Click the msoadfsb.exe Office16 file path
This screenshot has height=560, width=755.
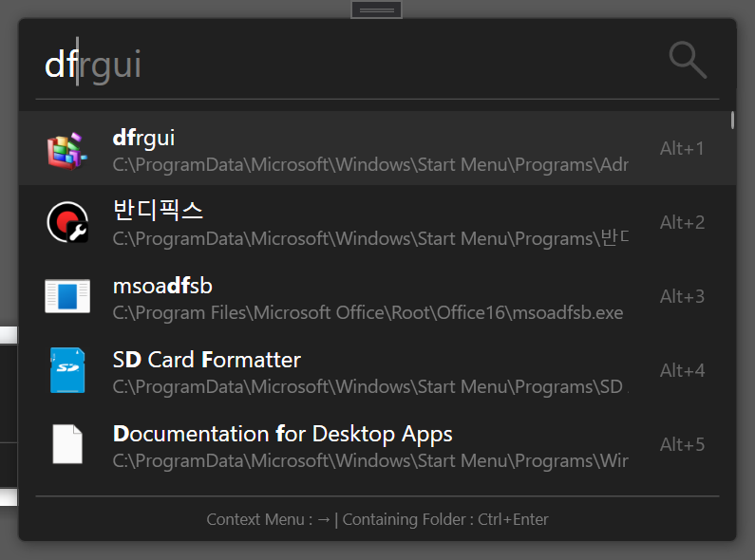click(368, 312)
